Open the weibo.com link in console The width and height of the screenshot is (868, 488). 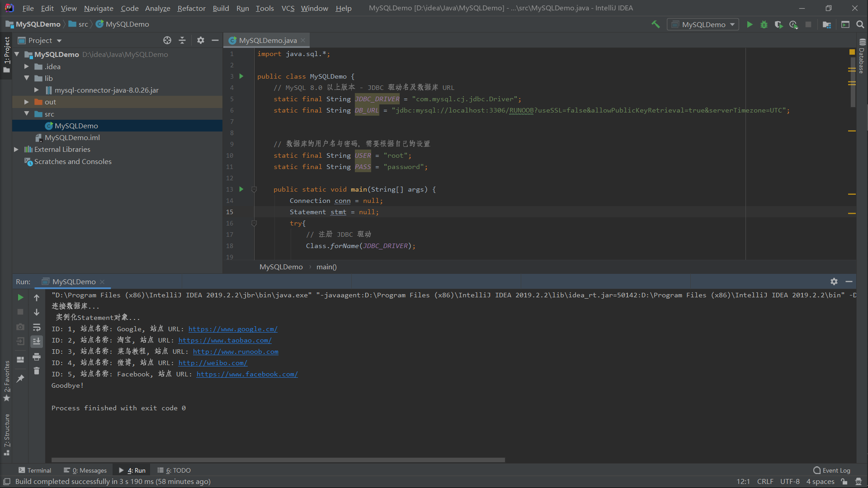coord(212,363)
